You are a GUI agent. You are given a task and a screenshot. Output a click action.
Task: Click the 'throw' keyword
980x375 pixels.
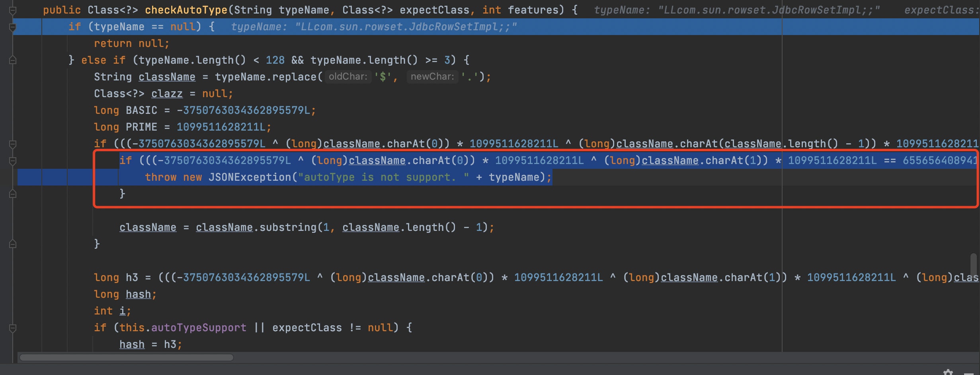[x=160, y=177]
